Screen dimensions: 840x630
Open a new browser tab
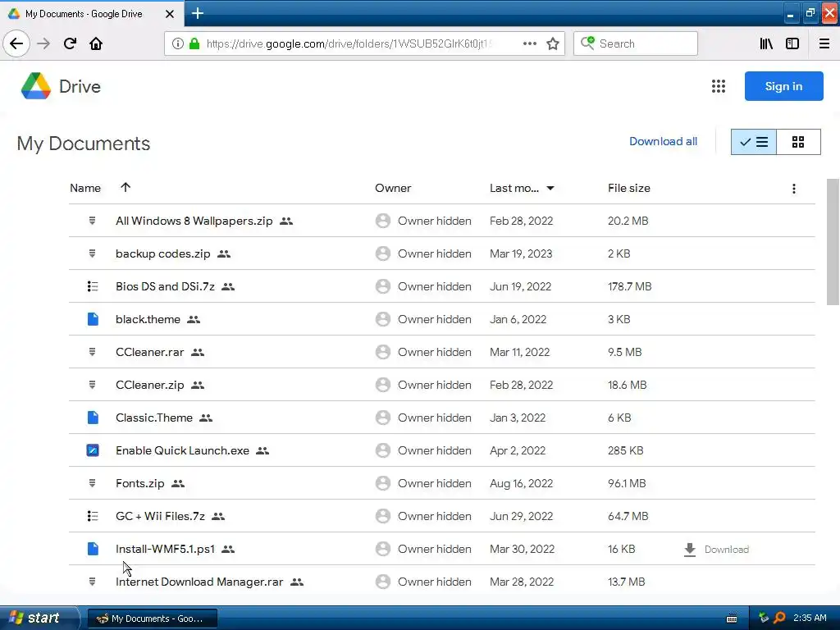coord(198,13)
